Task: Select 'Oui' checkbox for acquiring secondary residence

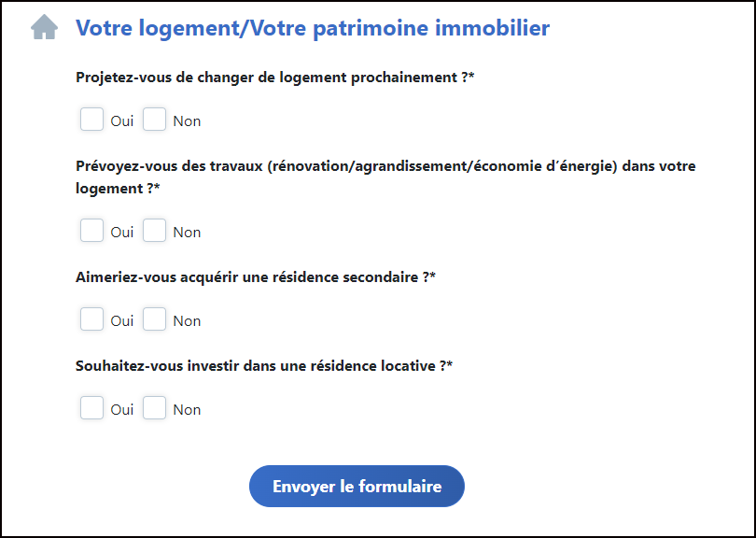Action: click(91, 319)
